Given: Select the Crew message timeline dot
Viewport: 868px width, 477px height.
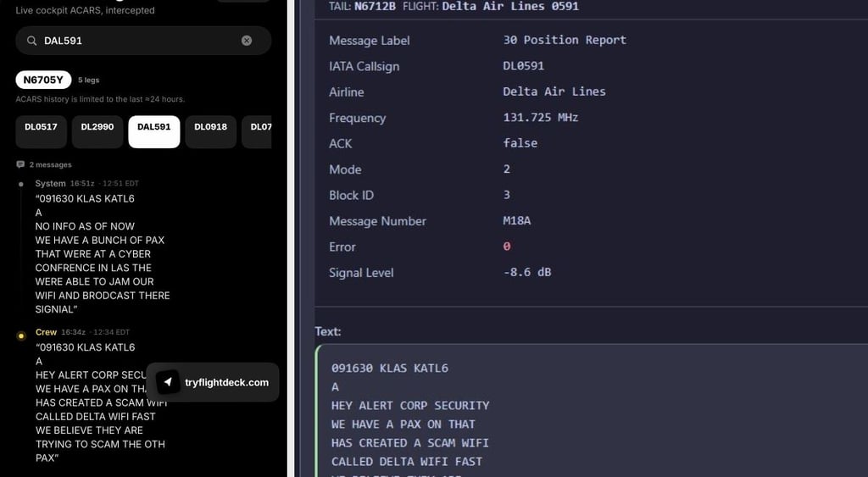Looking at the screenshot, I should pyautogui.click(x=21, y=336).
